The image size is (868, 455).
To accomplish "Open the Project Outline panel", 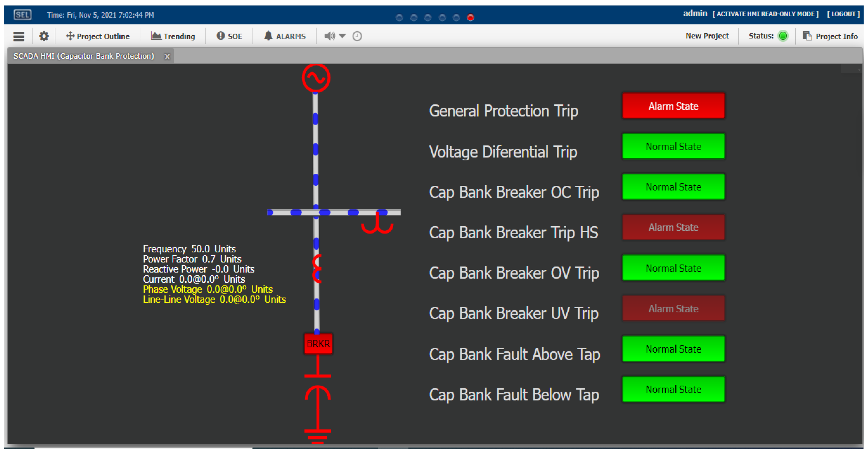I will tap(98, 36).
